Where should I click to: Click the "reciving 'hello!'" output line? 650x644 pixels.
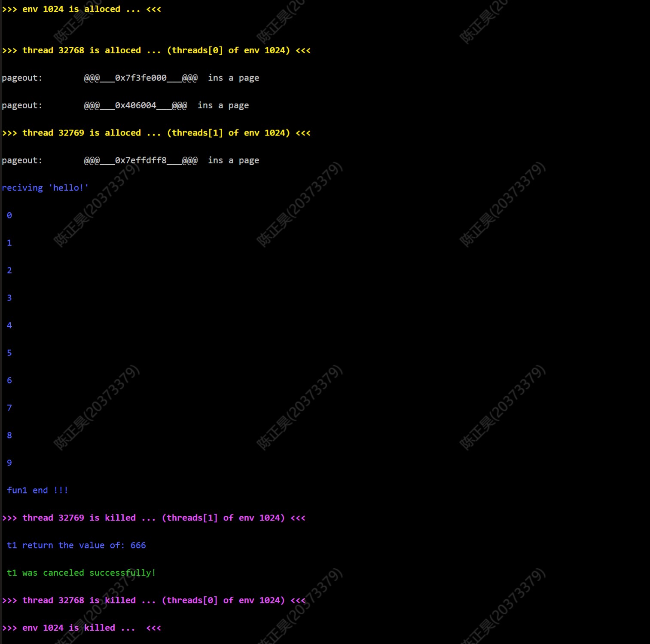45,188
